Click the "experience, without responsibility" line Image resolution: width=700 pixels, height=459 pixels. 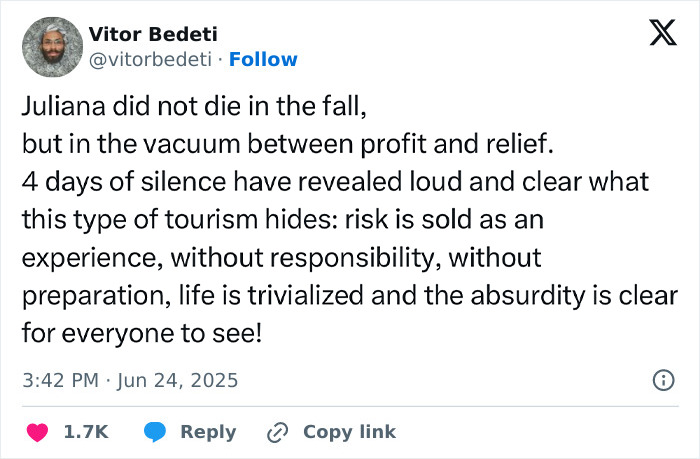(281, 257)
